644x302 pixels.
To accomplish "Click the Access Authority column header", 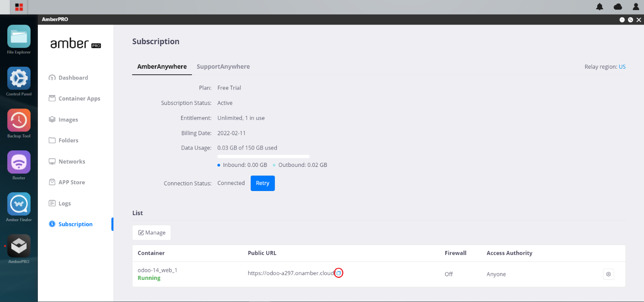I will 510,253.
